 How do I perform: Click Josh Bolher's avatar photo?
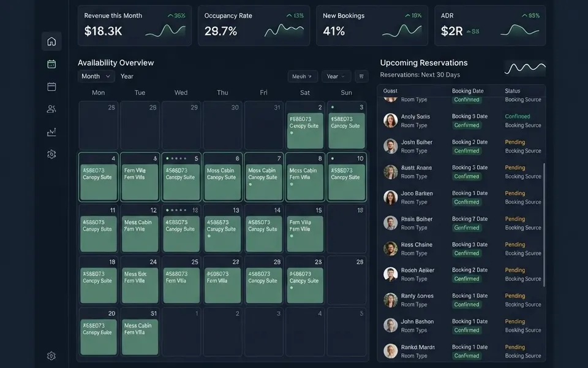pyautogui.click(x=390, y=146)
